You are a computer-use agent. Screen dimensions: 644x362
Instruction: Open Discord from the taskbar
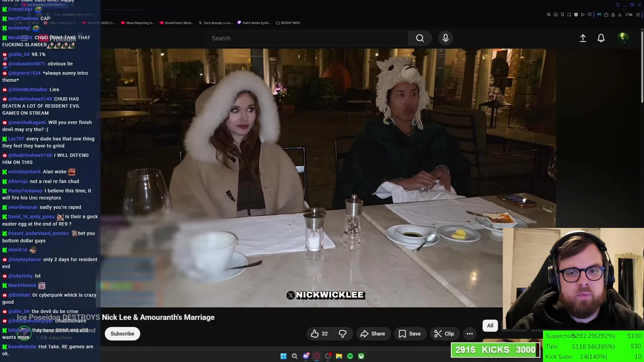pyautogui.click(x=306, y=356)
